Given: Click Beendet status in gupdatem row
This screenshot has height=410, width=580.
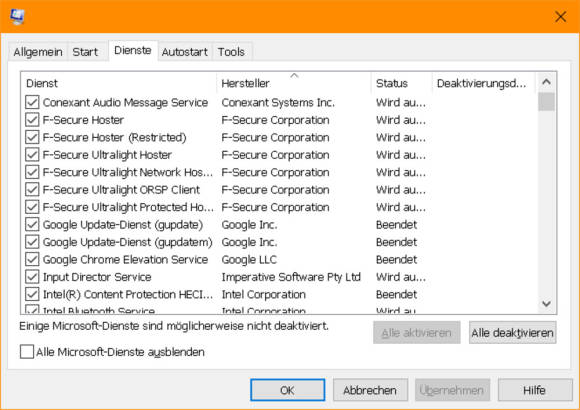Looking at the screenshot, I should coord(396,242).
